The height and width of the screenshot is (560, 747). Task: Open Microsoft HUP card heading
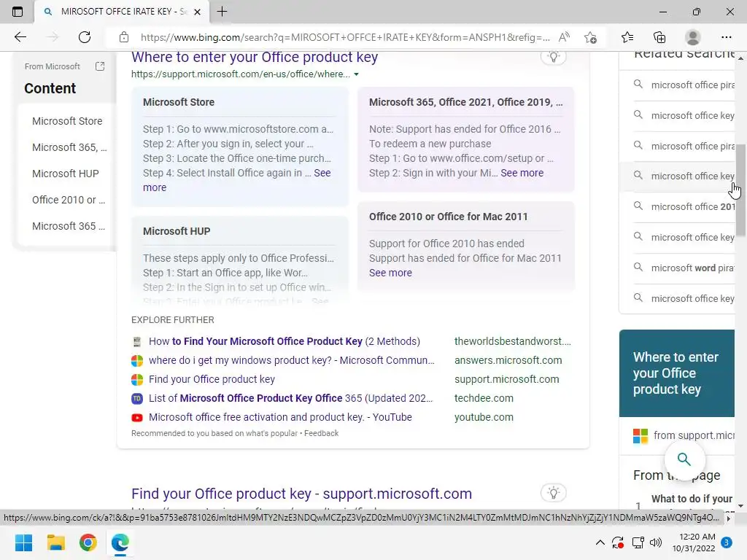point(177,231)
